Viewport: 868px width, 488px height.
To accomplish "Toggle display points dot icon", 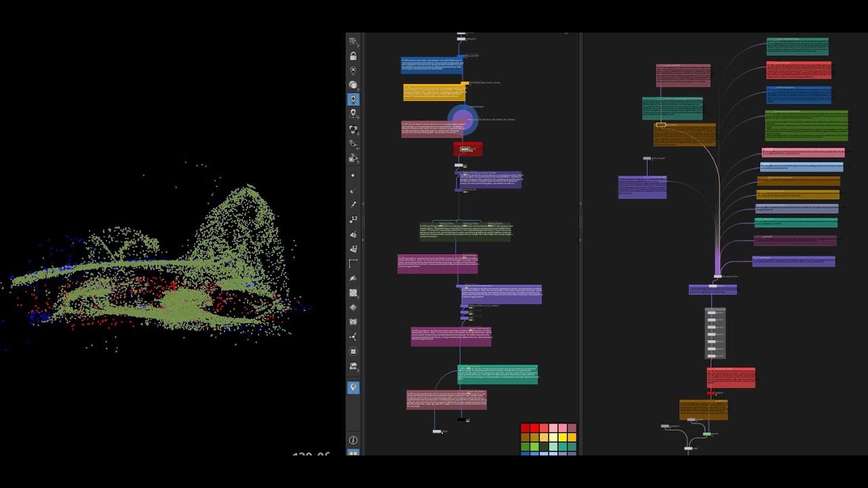I will tap(353, 176).
